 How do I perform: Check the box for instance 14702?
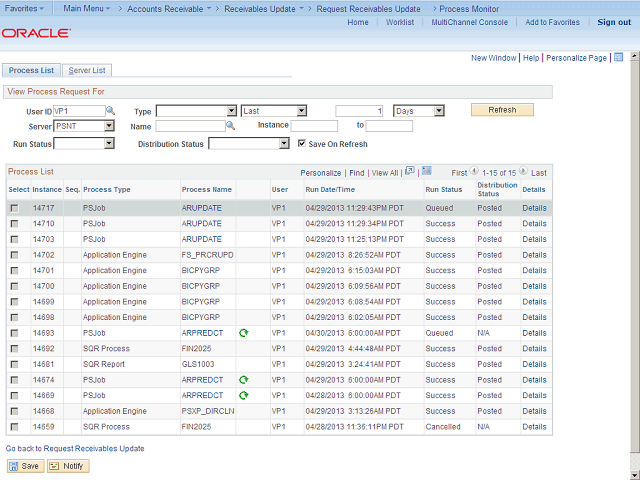(x=14, y=255)
